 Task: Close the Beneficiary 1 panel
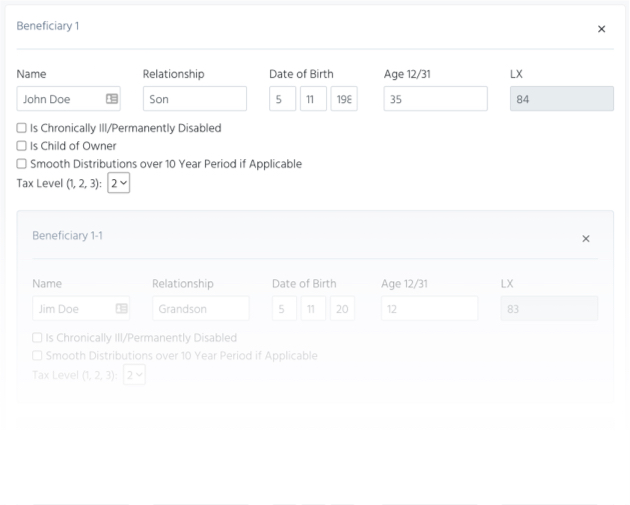click(x=601, y=29)
